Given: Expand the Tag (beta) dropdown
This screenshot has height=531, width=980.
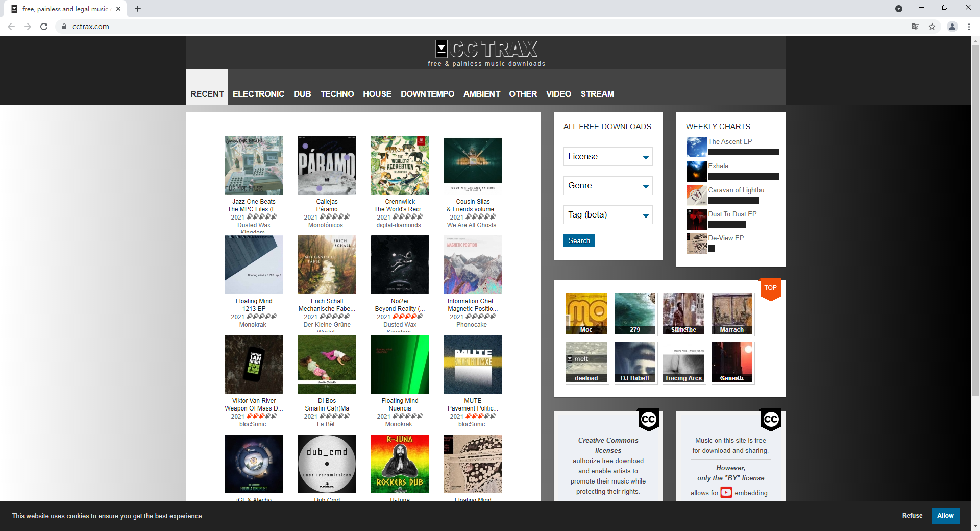Looking at the screenshot, I should 607,214.
